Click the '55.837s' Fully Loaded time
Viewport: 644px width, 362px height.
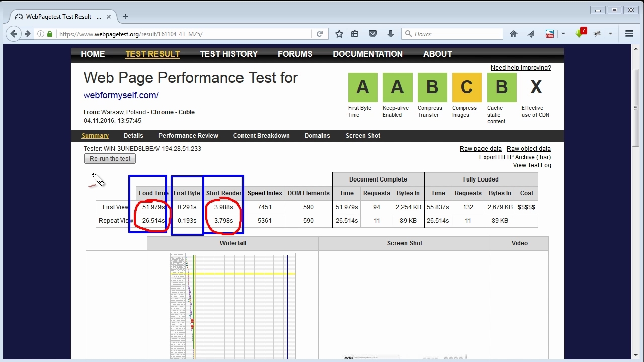(438, 207)
